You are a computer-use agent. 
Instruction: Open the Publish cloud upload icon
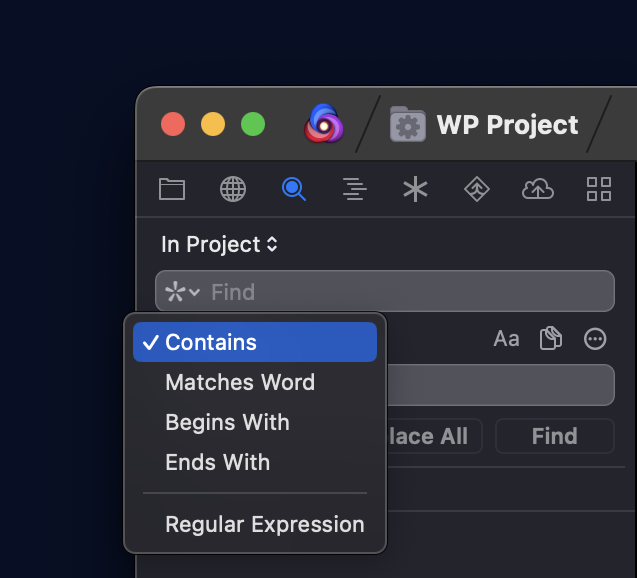[x=537, y=189]
